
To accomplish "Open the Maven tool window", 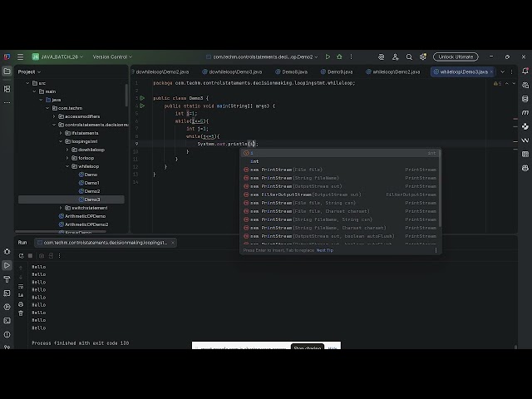I will (525, 113).
